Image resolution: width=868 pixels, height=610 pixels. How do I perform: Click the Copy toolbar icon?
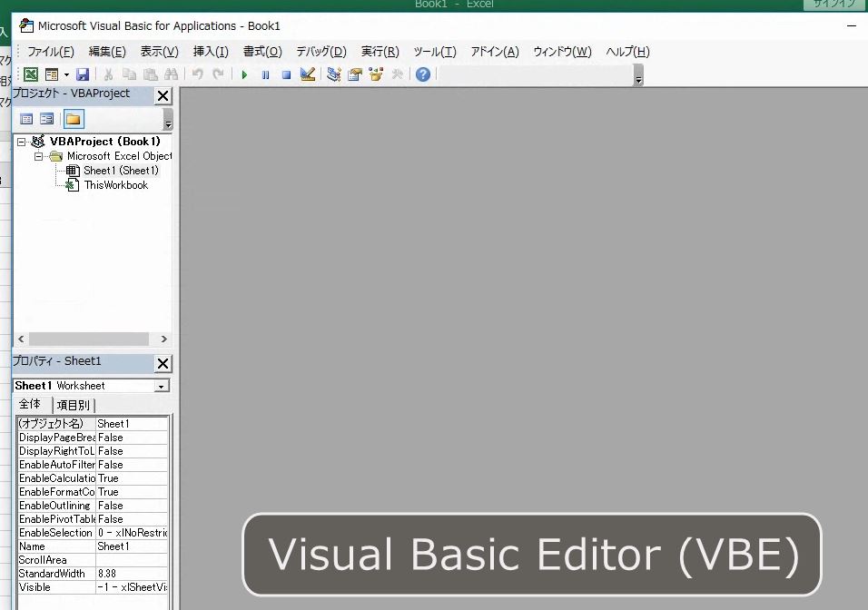129,74
